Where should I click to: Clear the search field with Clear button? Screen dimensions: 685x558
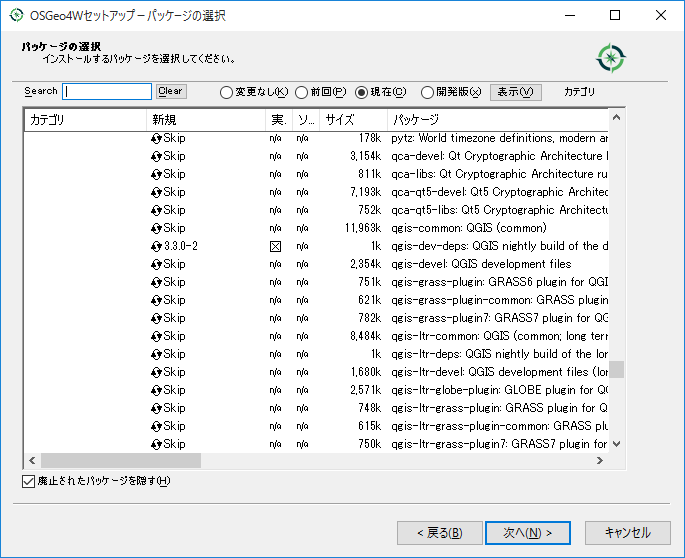(x=171, y=91)
